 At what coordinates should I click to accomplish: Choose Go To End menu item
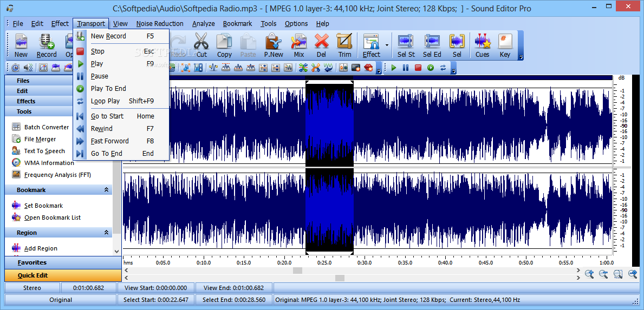(121, 153)
